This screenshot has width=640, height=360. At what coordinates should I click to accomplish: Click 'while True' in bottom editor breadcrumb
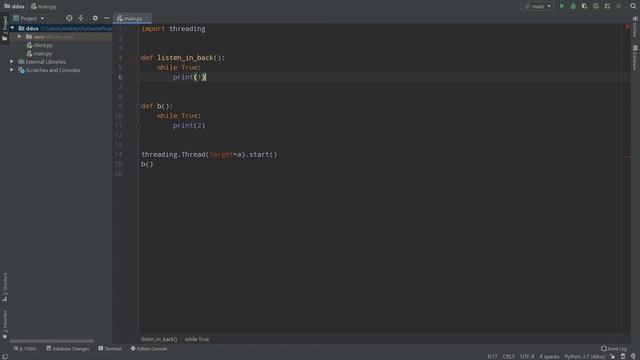(x=197, y=339)
